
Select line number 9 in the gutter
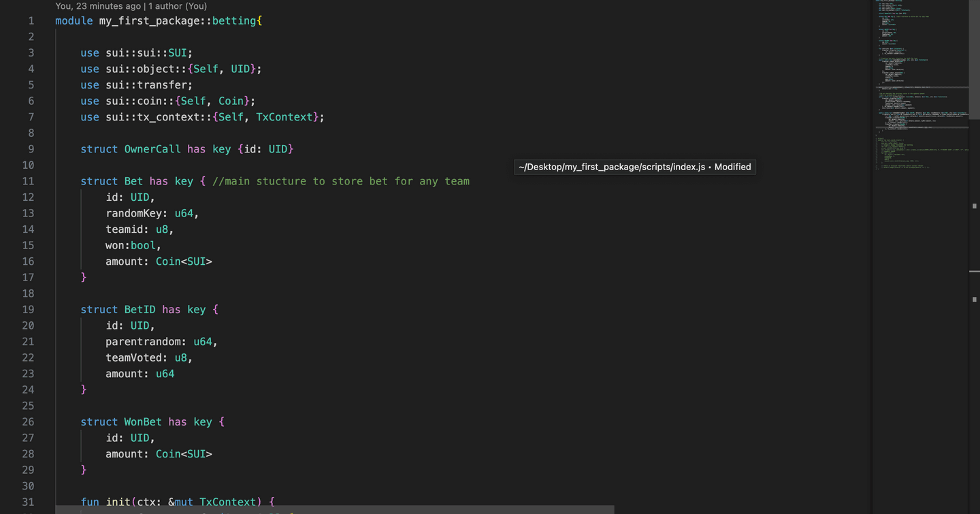[x=31, y=149]
